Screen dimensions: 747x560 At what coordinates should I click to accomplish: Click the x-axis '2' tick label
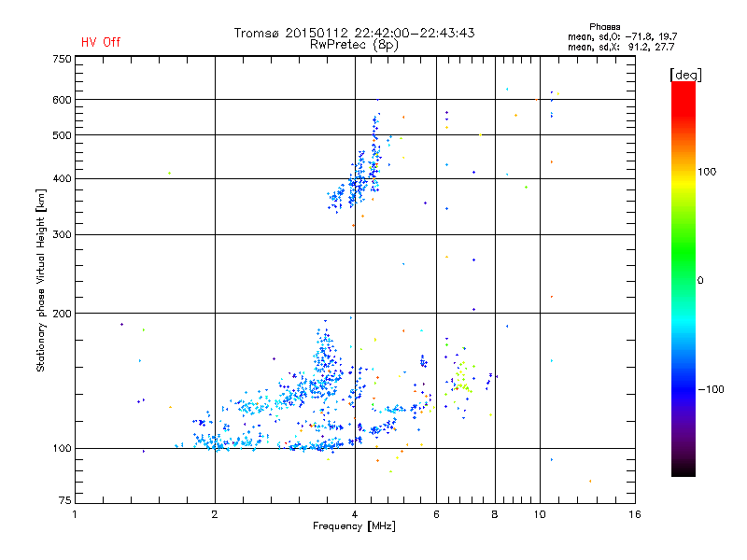[215, 514]
